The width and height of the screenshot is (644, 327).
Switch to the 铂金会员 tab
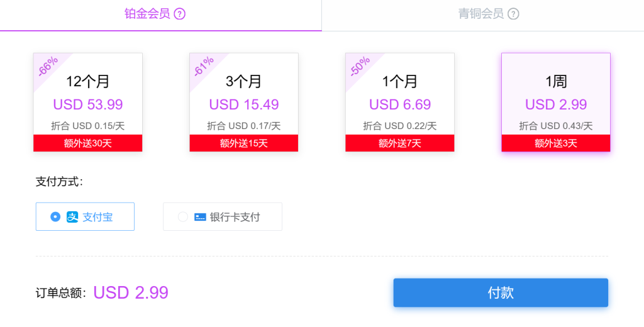tap(160, 15)
